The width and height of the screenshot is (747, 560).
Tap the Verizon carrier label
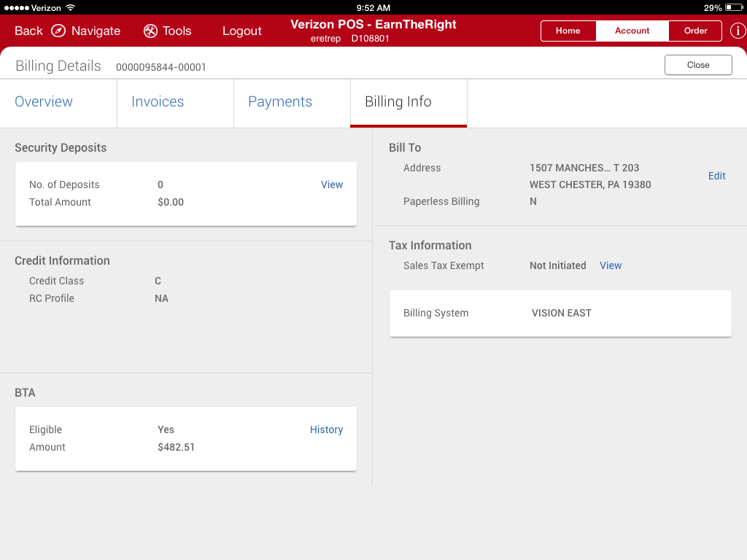(46, 7)
